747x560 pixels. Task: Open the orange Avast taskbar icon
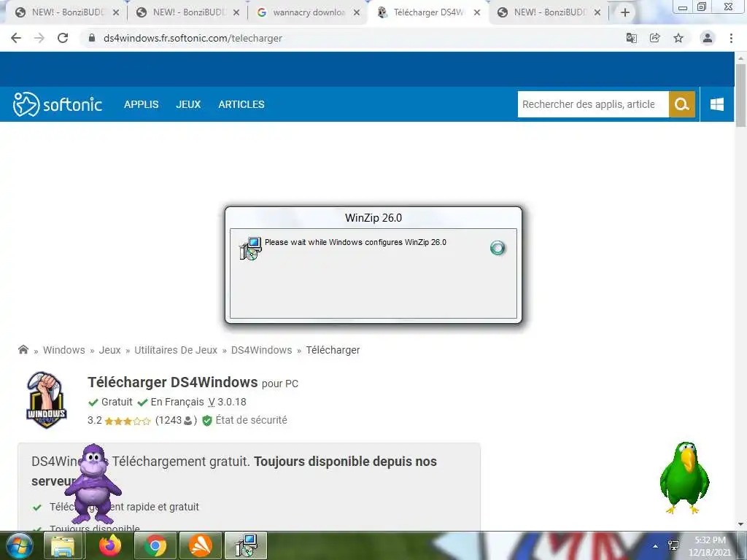(200, 546)
